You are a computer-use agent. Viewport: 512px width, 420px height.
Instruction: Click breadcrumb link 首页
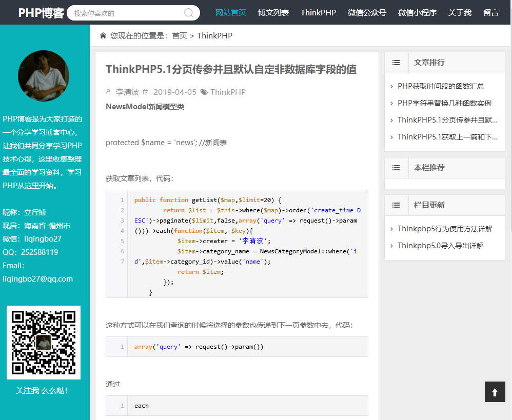[180, 35]
